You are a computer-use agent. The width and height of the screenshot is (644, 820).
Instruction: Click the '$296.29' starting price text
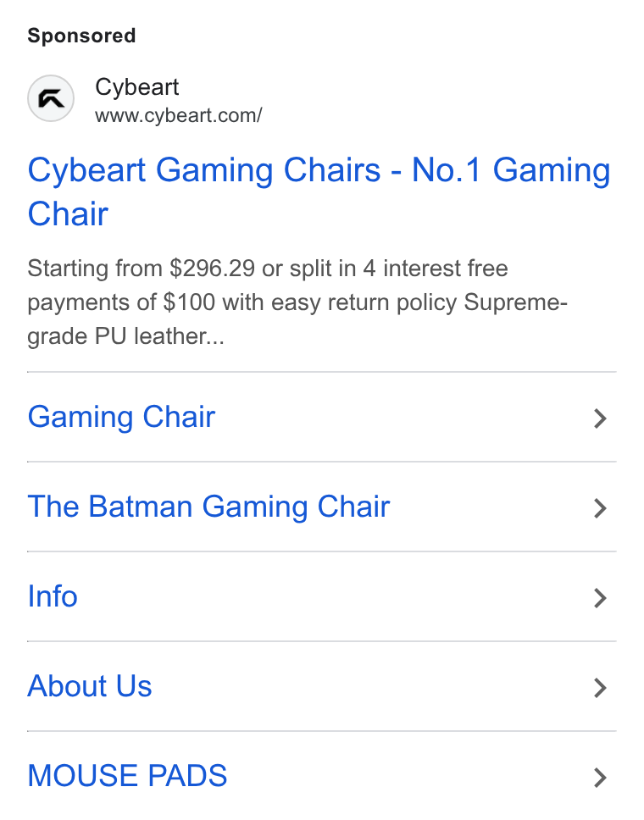[213, 269]
